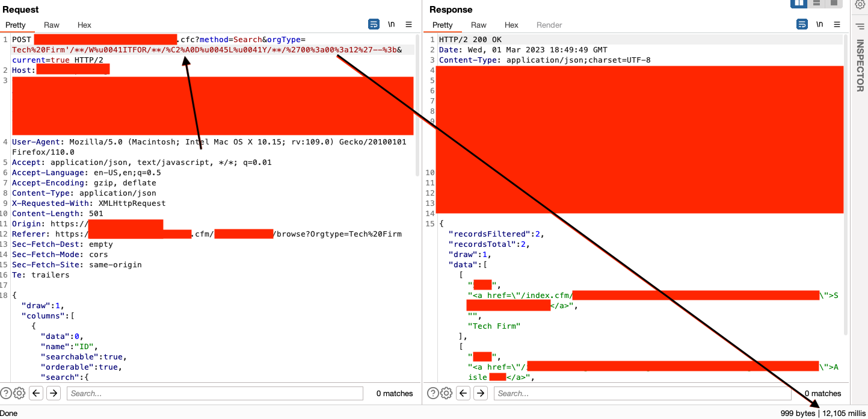Screen dimensions: 868x419
Task: Focus the Request pane search field
Action: (x=215, y=393)
